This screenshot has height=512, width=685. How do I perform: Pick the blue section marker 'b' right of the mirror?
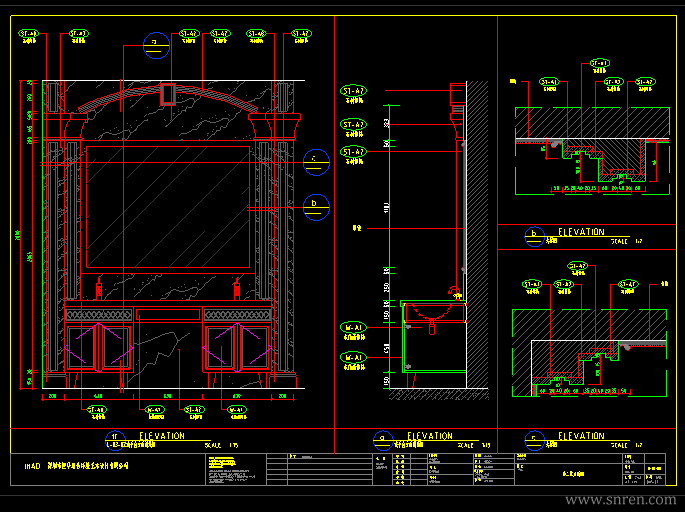pos(316,207)
